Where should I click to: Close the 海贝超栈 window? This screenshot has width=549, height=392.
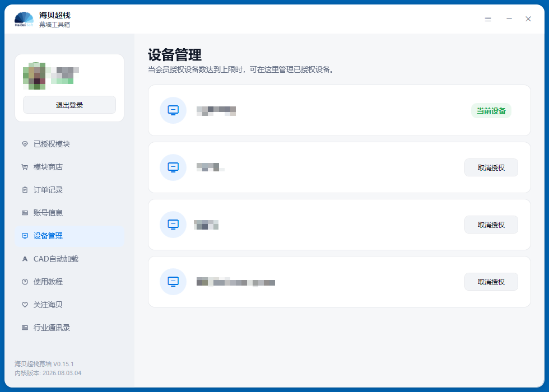tap(528, 19)
